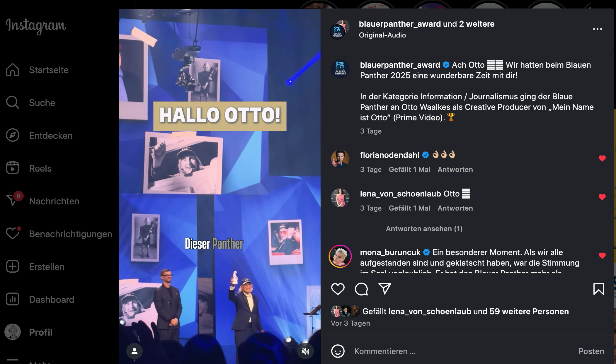Unlike florianodendahl's comment heart
Screen dimensions: 616x364
602,158
